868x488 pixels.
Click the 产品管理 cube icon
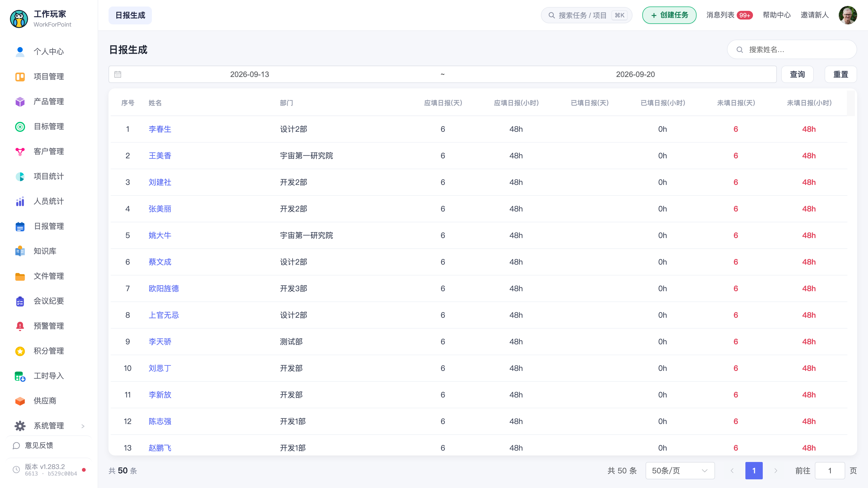(x=20, y=102)
